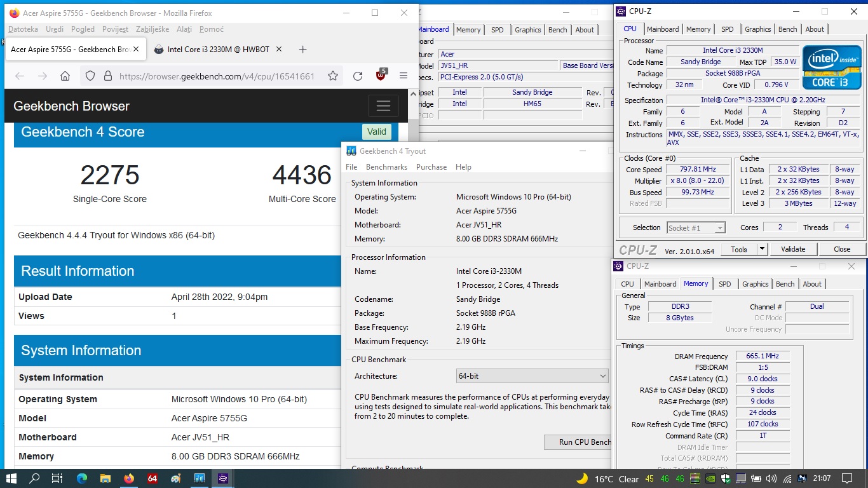Open Firefox Datoteka menu
868x488 pixels.
point(23,29)
